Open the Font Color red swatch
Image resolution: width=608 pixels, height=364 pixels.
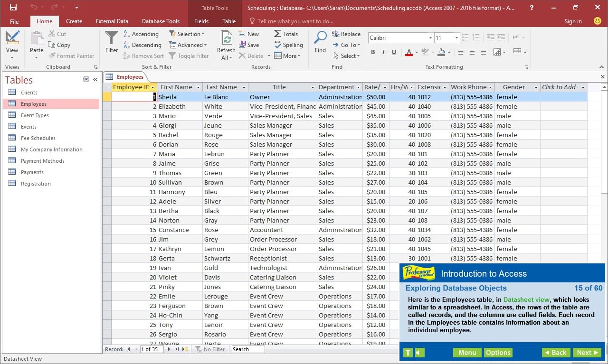(409, 52)
